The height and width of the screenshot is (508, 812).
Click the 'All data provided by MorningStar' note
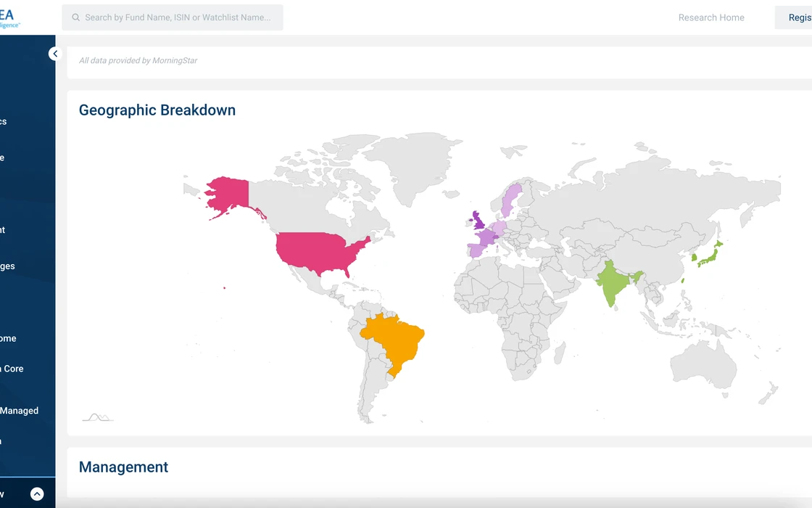[x=138, y=61]
